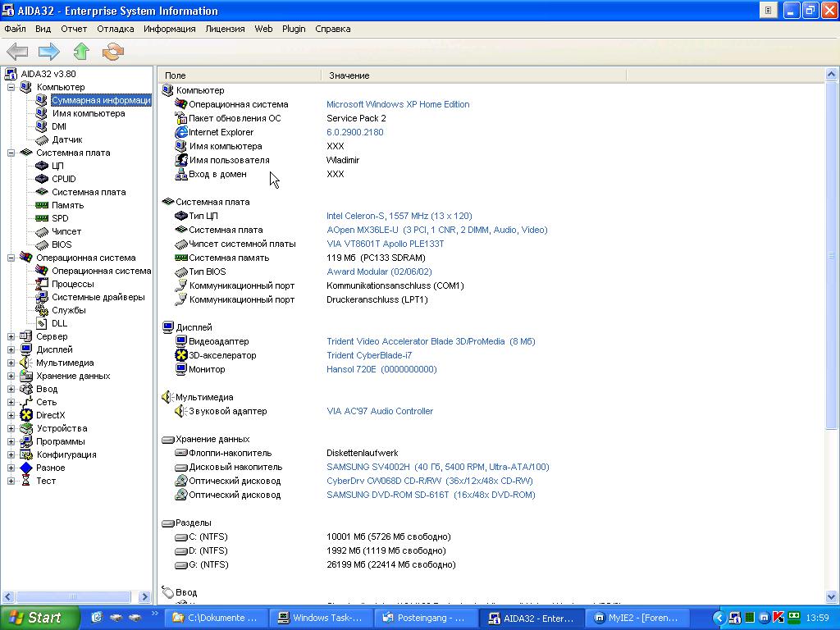
Task: Open the Вид menu
Action: click(x=43, y=29)
